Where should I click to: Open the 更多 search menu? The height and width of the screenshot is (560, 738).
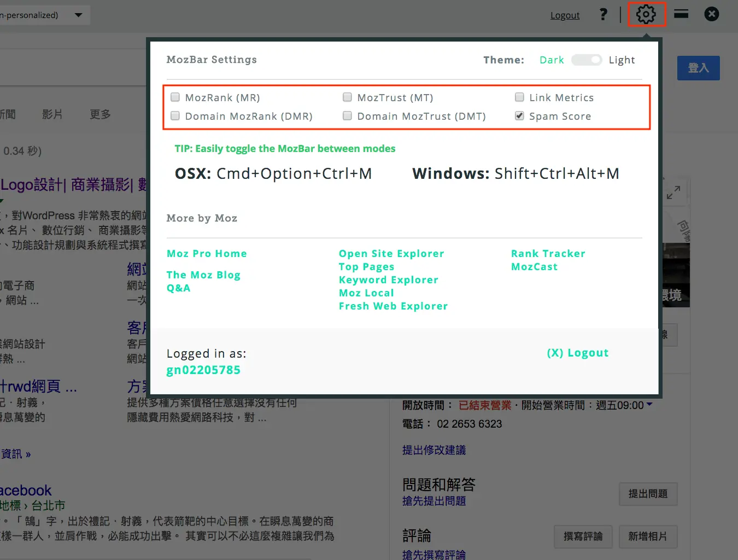point(100,114)
